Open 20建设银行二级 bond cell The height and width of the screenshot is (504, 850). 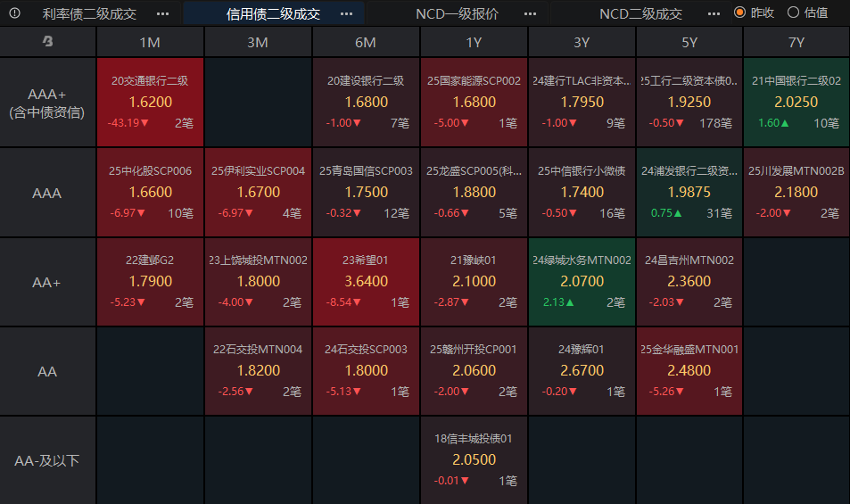pos(366,103)
